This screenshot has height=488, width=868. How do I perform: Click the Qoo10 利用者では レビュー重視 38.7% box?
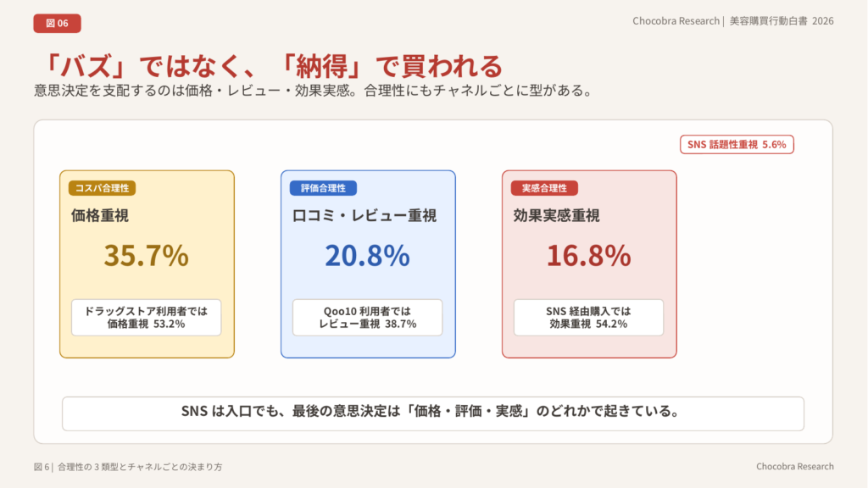368,317
